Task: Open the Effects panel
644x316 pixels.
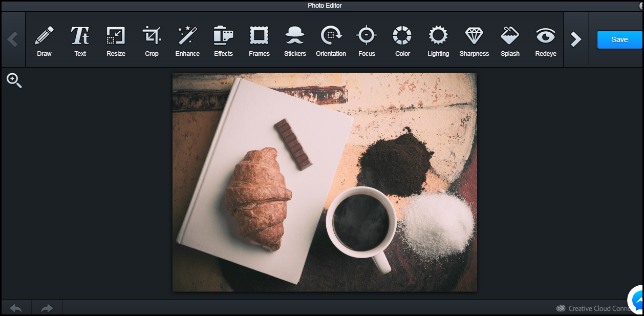Action: click(223, 40)
